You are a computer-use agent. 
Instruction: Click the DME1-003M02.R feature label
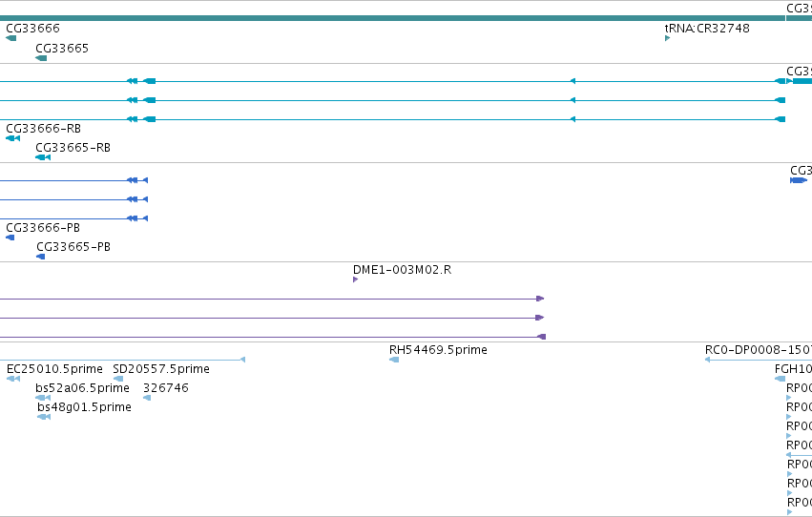click(x=402, y=270)
